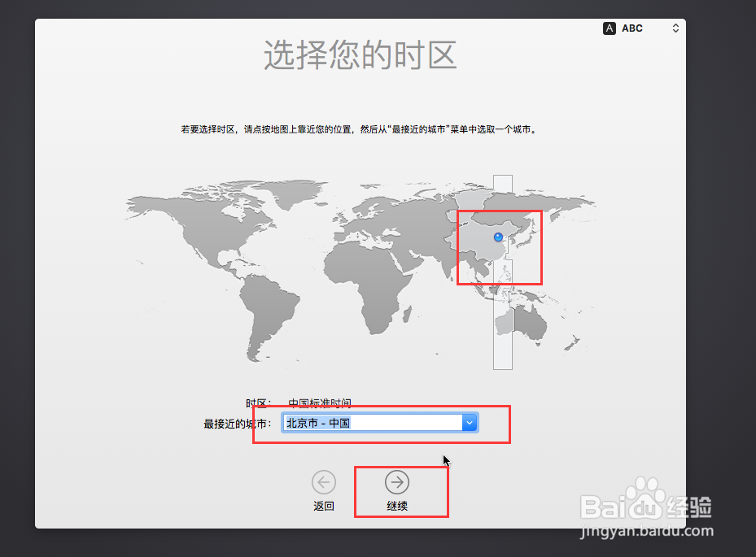Open the 最接近的城市 city dropdown
The width and height of the screenshot is (756, 557).
pos(378,422)
